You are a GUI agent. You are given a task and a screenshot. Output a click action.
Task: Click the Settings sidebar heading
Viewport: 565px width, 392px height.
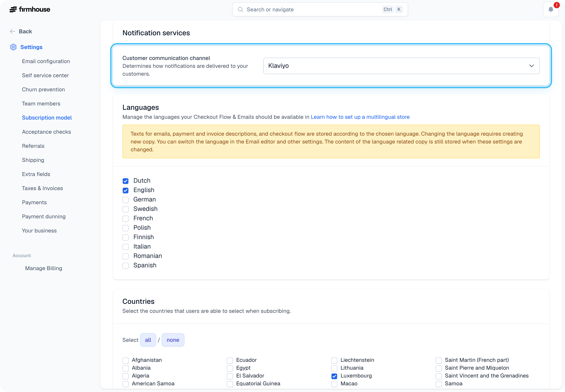tap(31, 47)
